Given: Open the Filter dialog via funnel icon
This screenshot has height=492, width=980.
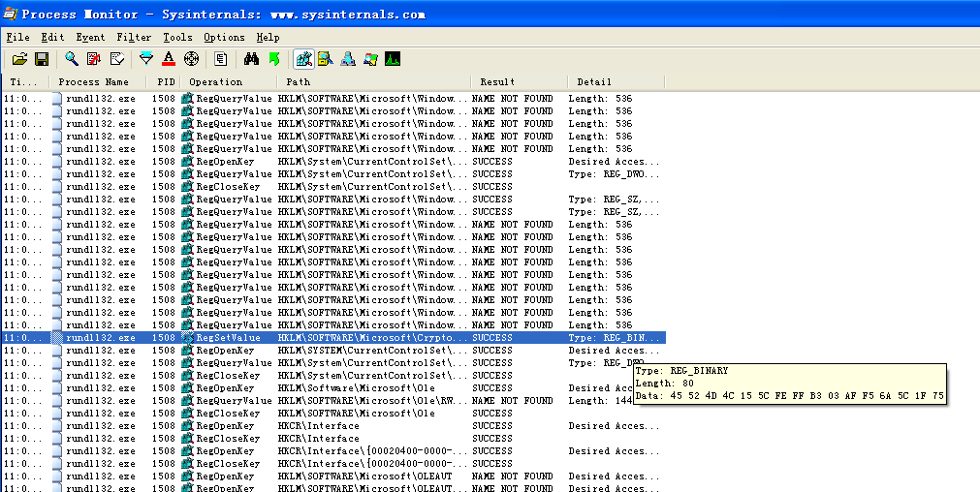Looking at the screenshot, I should point(146,59).
